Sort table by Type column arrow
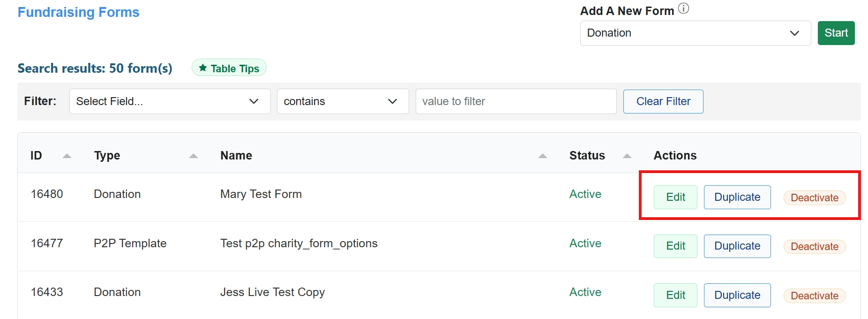The image size is (868, 319). tap(194, 156)
